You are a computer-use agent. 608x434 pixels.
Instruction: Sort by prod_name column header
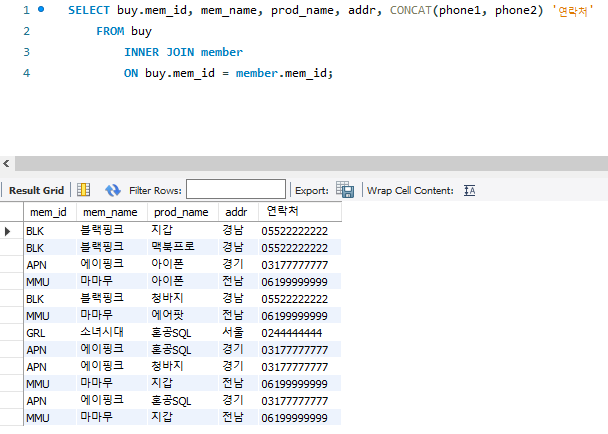(x=183, y=212)
